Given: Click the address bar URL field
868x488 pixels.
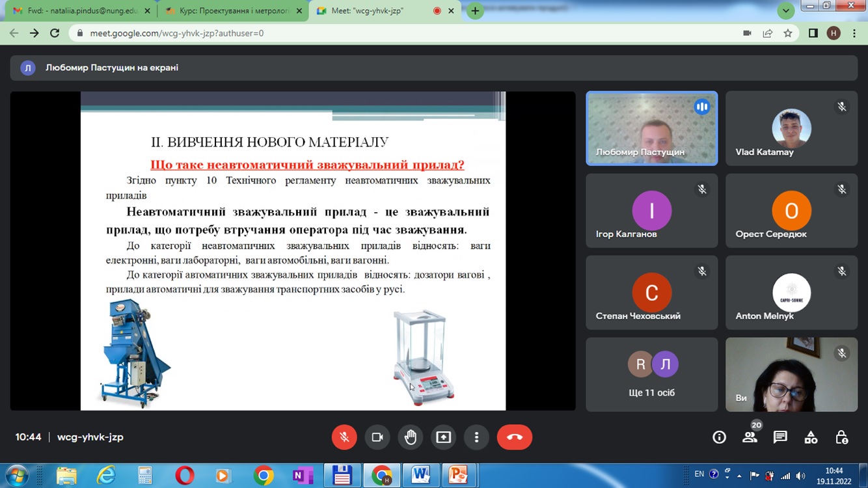Looking at the screenshot, I should (390, 33).
